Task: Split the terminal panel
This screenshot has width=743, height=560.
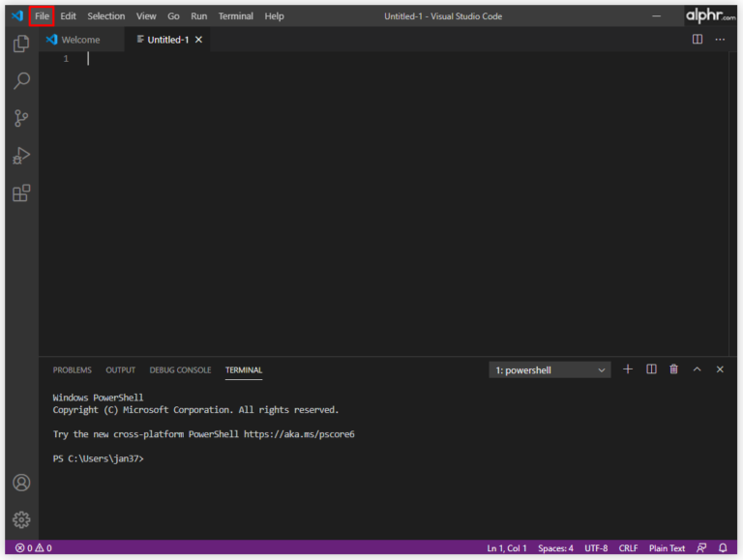Action: tap(651, 369)
